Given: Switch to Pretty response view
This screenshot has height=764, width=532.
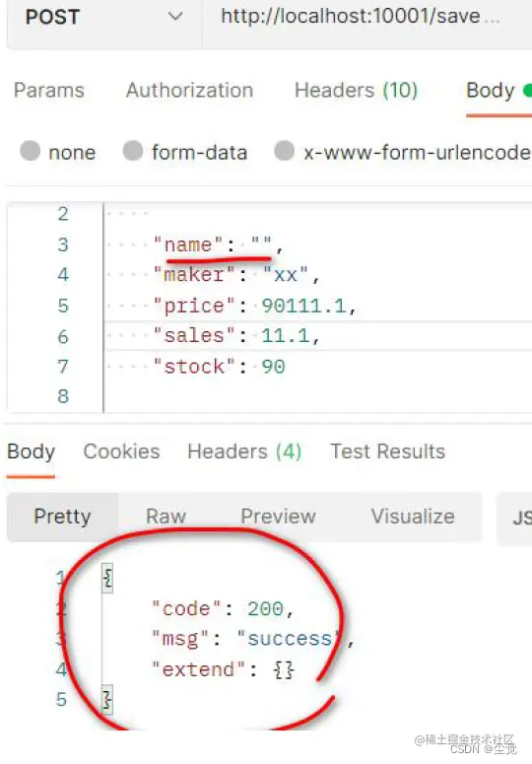Looking at the screenshot, I should point(62,517).
